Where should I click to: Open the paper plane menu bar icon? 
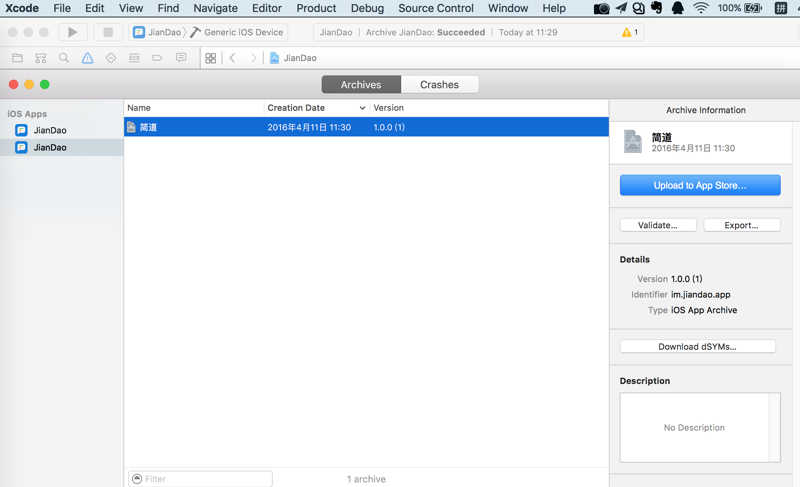coord(621,8)
